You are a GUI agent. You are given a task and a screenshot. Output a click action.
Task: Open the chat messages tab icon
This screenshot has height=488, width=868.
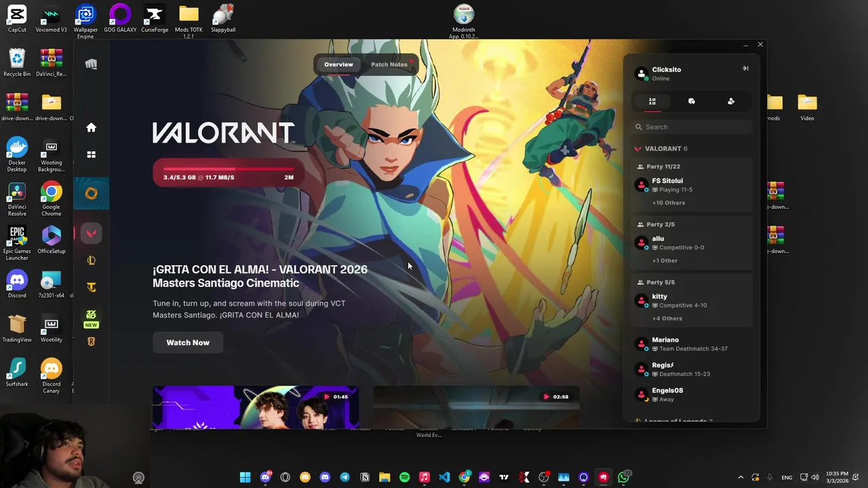pyautogui.click(x=692, y=101)
